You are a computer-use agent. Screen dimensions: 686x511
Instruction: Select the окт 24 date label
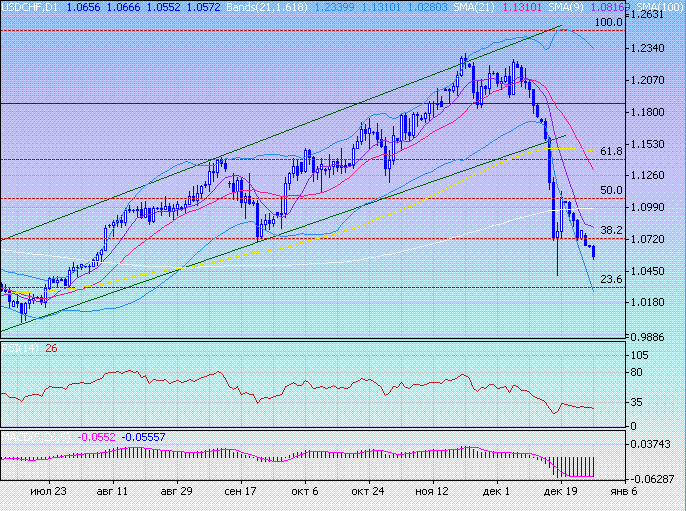point(368,492)
